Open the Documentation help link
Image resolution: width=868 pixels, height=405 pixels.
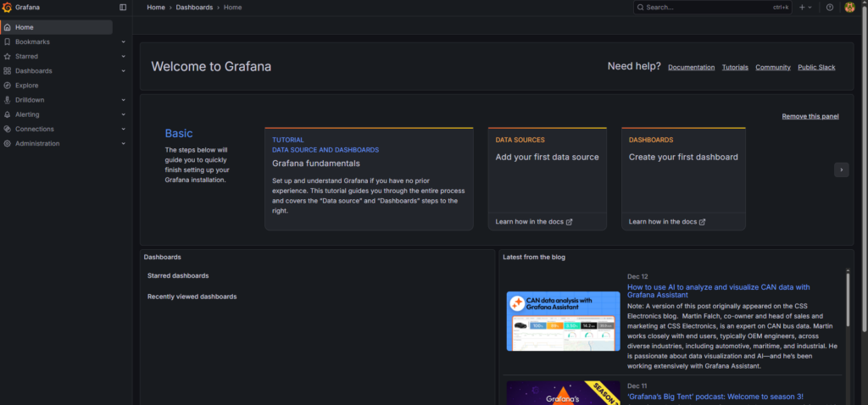691,67
